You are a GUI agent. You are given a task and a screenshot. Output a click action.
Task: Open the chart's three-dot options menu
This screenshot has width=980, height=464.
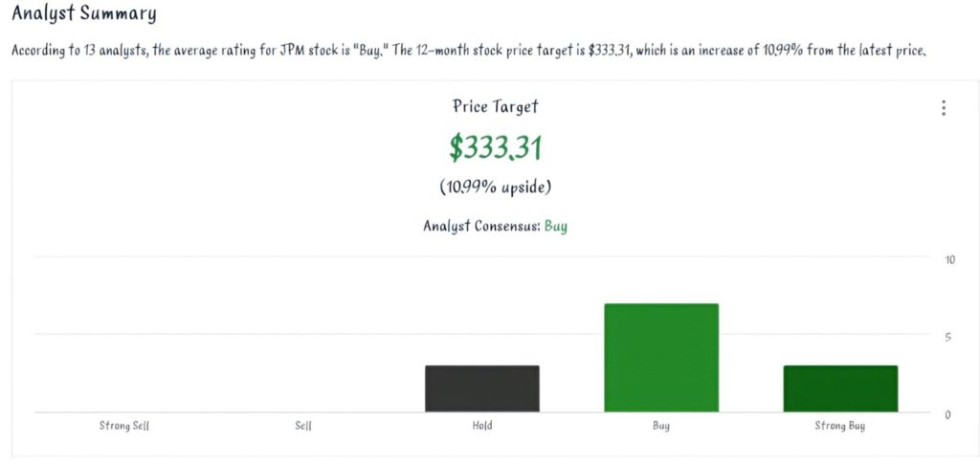[x=944, y=108]
